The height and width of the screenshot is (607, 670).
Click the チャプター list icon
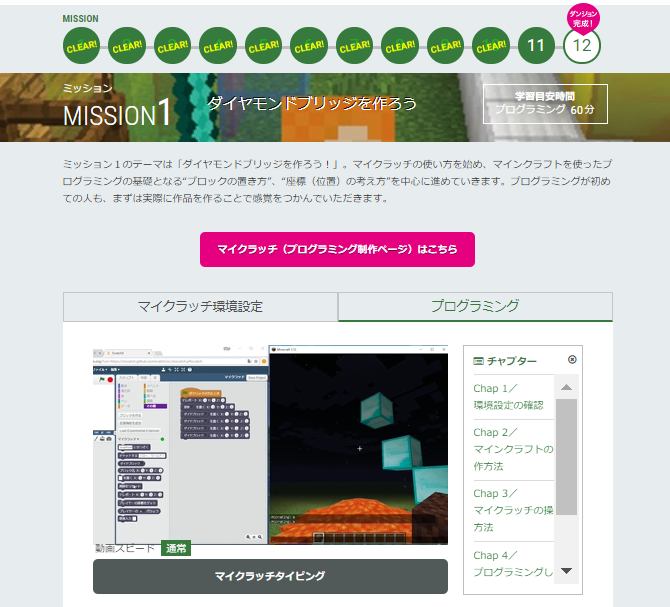478,361
